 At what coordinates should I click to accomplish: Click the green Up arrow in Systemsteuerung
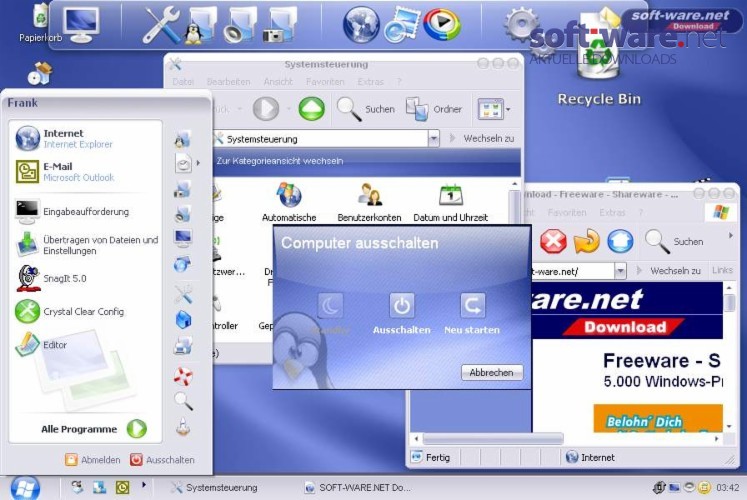[x=312, y=109]
